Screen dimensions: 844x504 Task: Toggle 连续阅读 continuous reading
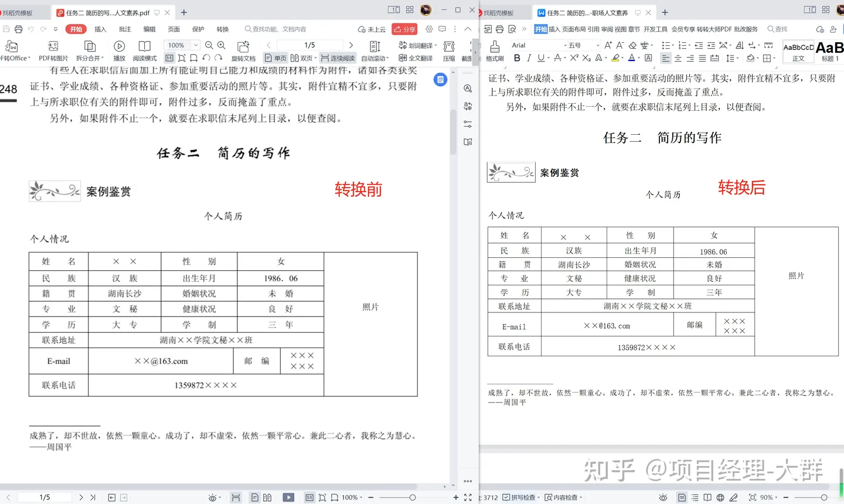click(338, 58)
